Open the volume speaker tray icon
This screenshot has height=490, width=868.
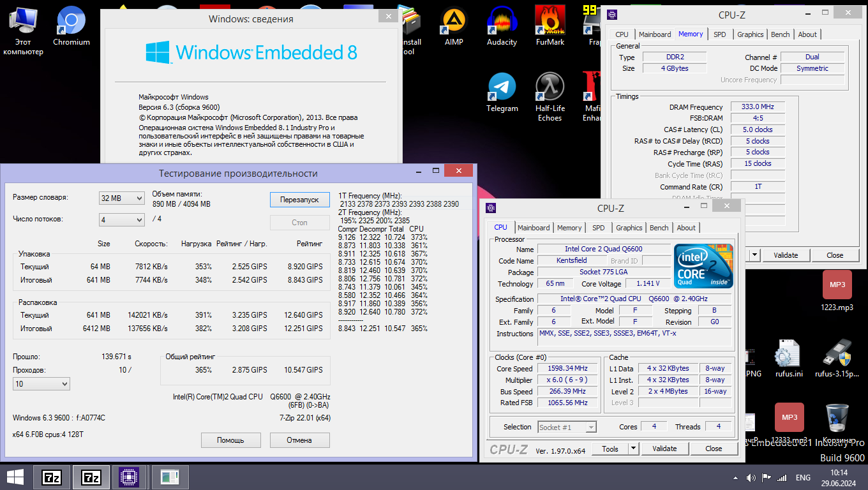(x=751, y=477)
